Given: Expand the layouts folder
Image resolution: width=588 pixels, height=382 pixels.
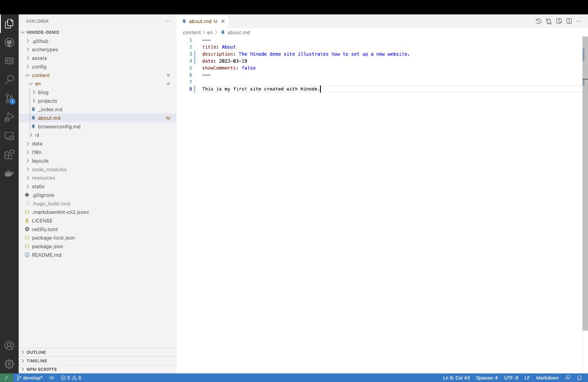Looking at the screenshot, I should click(97, 161).
